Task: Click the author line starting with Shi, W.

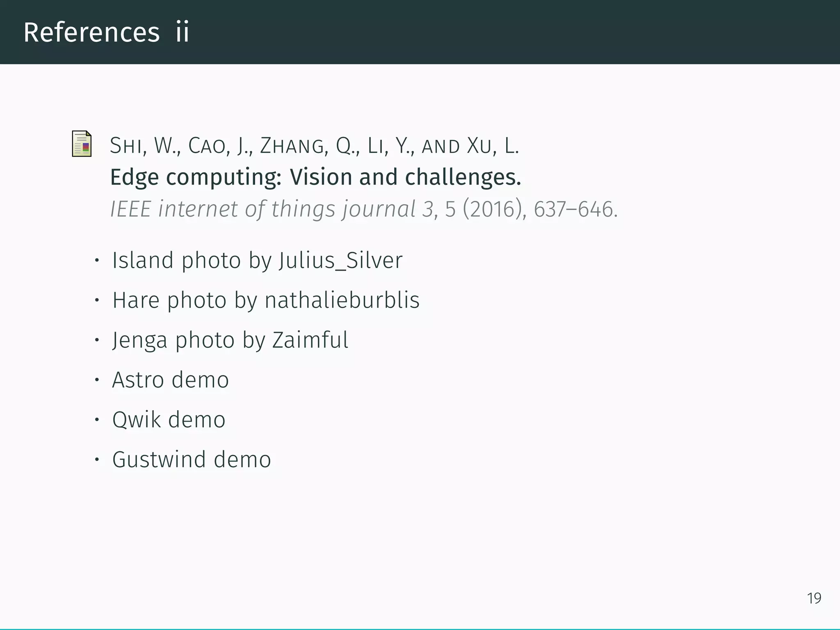Action: tap(314, 146)
